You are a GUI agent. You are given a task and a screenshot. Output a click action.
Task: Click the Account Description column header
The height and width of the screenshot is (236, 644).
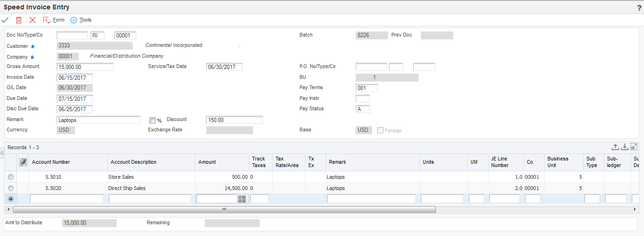pos(151,162)
